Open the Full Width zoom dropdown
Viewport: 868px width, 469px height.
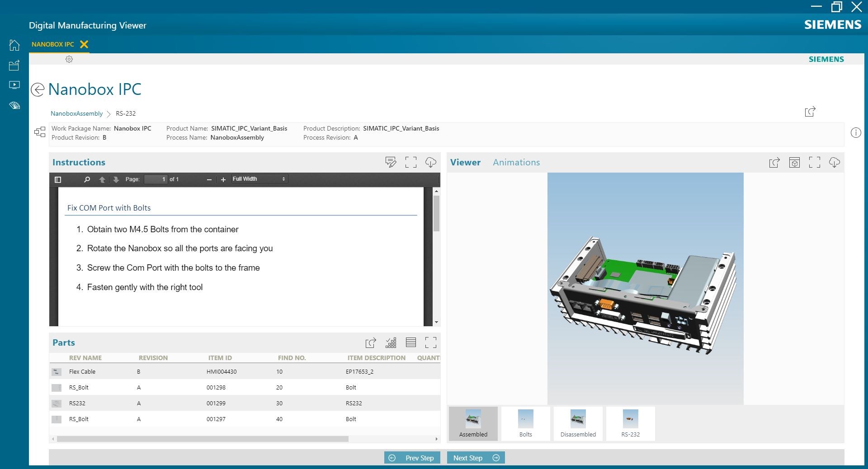point(259,179)
